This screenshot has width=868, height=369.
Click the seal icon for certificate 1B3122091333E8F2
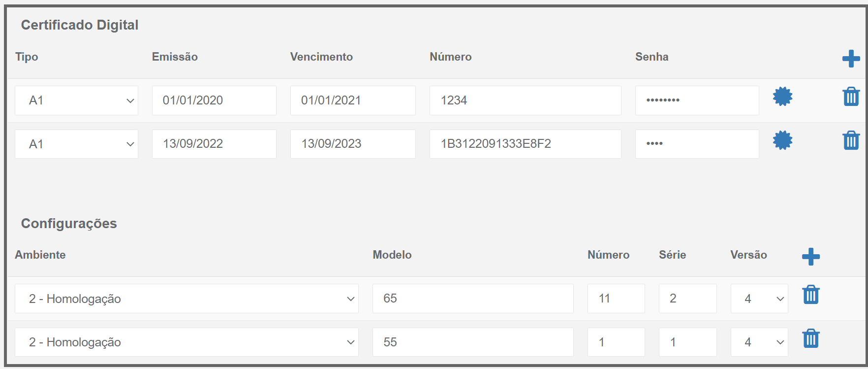[782, 140]
